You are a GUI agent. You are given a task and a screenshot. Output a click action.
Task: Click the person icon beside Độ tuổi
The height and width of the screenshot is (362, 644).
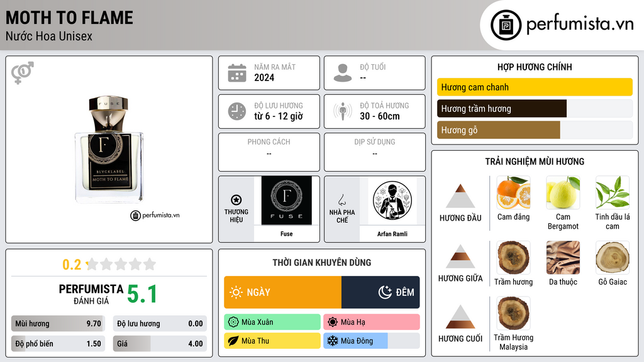[343, 73]
